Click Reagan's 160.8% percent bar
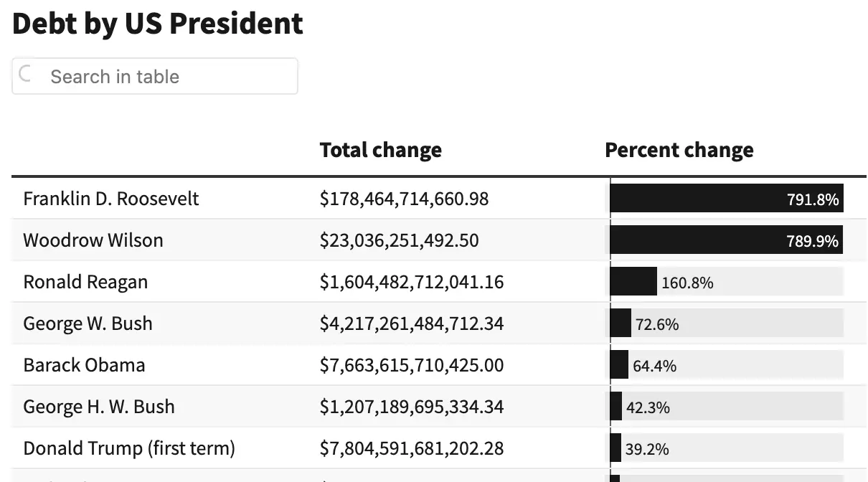 pyautogui.click(x=633, y=282)
